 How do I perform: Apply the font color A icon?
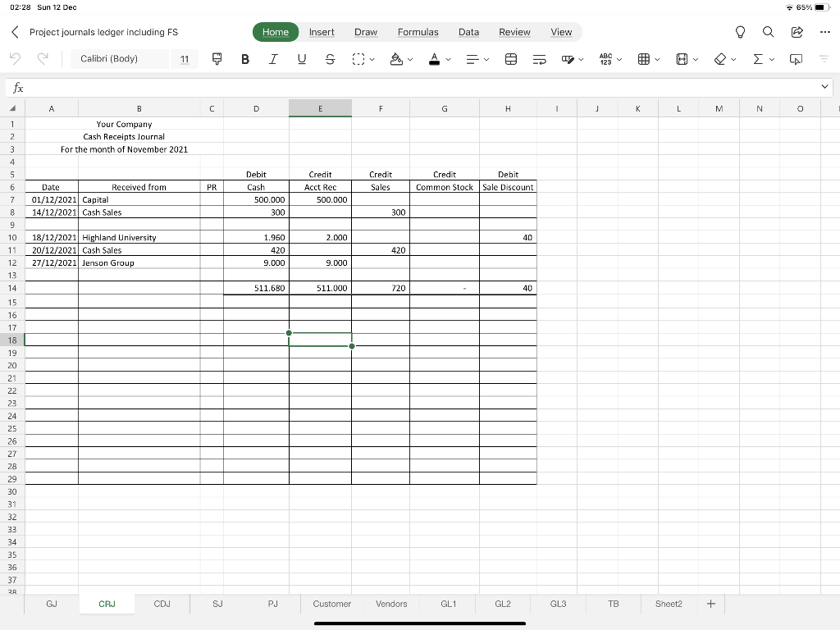(435, 59)
